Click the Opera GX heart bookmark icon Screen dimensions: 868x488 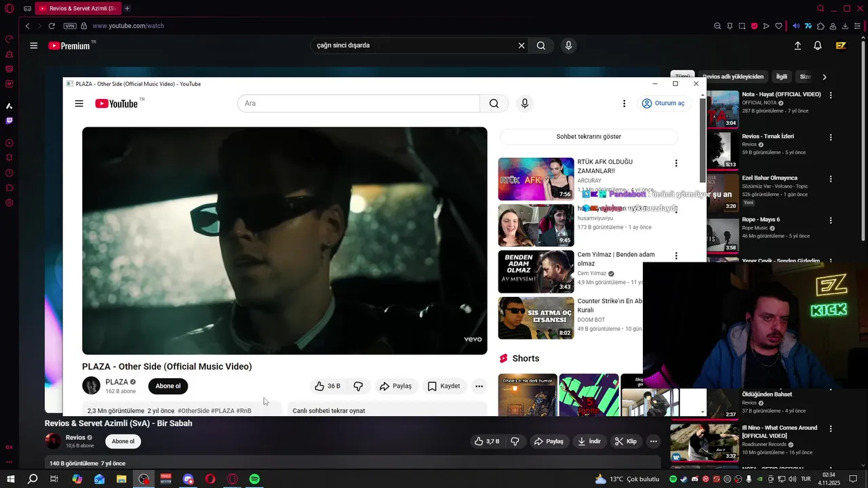pos(778,26)
